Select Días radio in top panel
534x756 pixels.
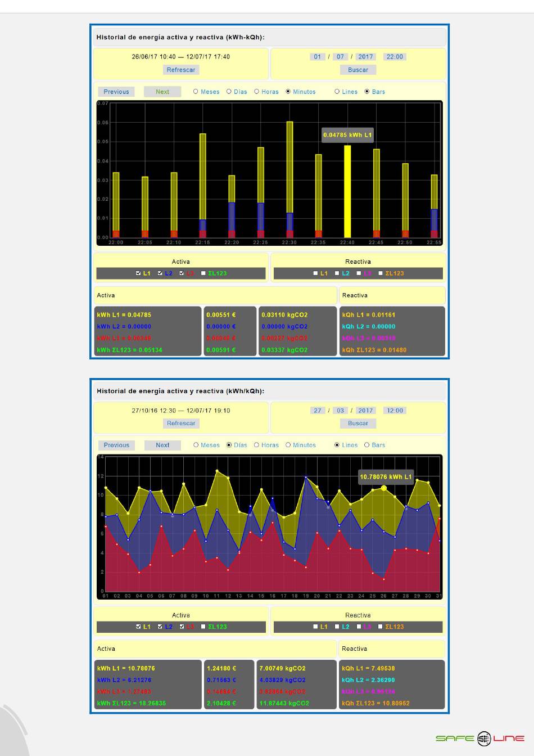point(229,91)
